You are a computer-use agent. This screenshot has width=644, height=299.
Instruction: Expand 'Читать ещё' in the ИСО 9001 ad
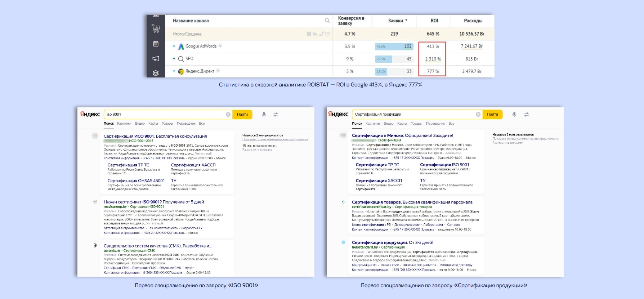pyautogui.click(x=204, y=153)
